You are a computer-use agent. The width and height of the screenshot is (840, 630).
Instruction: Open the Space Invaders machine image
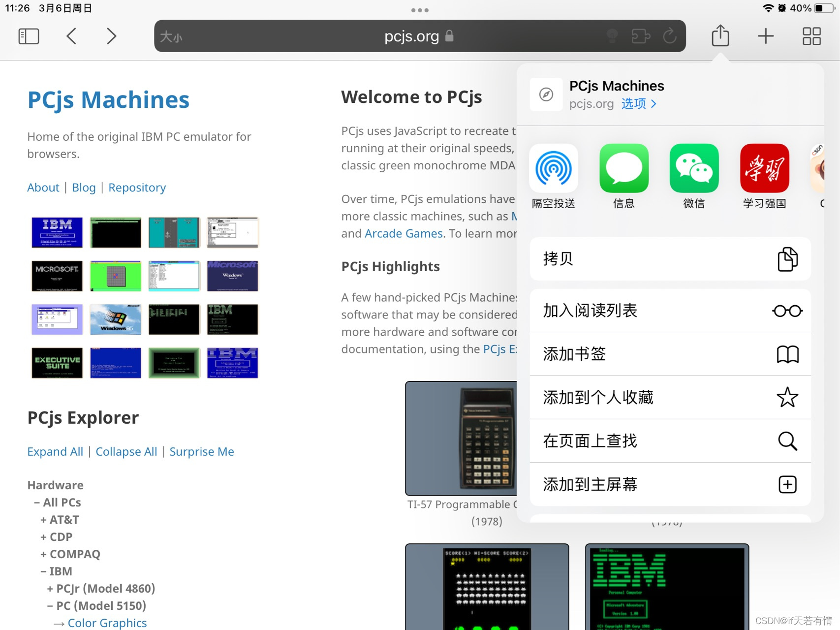pos(487,587)
